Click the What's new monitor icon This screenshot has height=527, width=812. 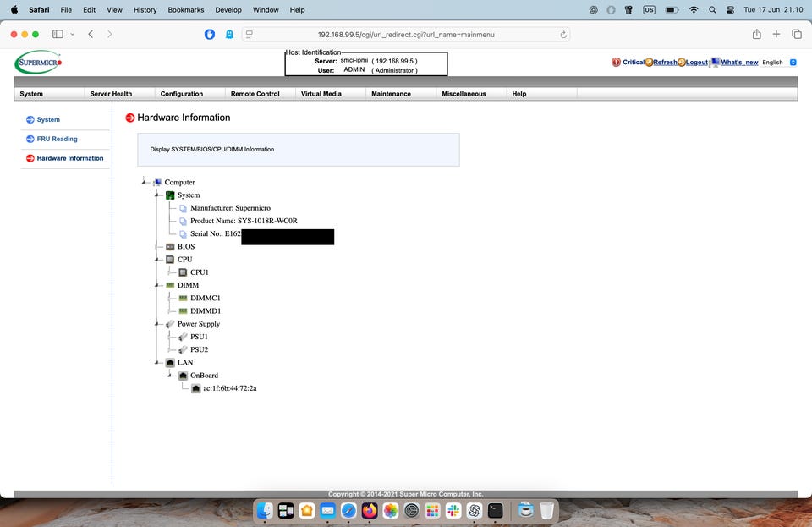click(716, 62)
